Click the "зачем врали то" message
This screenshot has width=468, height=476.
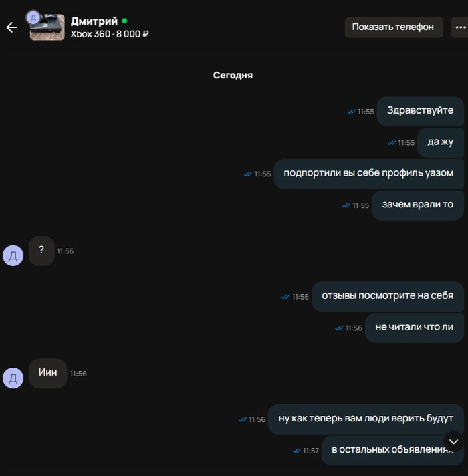[418, 205]
